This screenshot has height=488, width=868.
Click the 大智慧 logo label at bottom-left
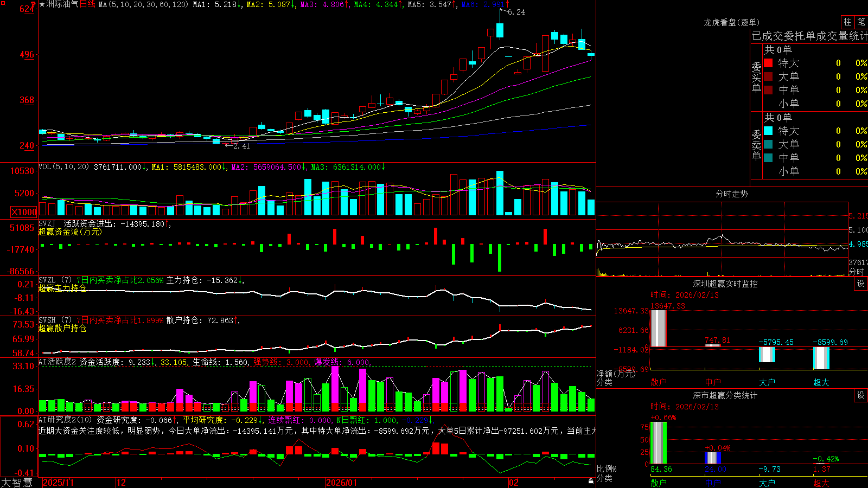(x=17, y=482)
